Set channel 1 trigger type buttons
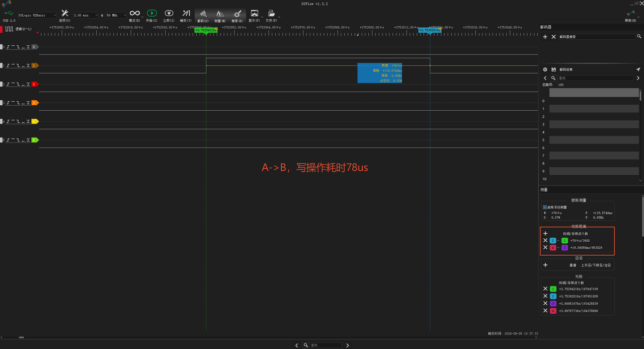644x349 pixels. (x=18, y=65)
